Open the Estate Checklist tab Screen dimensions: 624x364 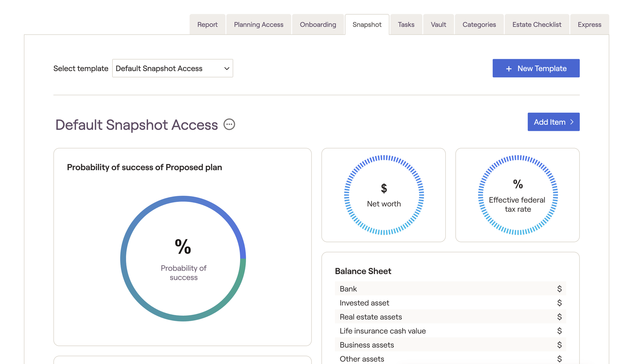537,25
